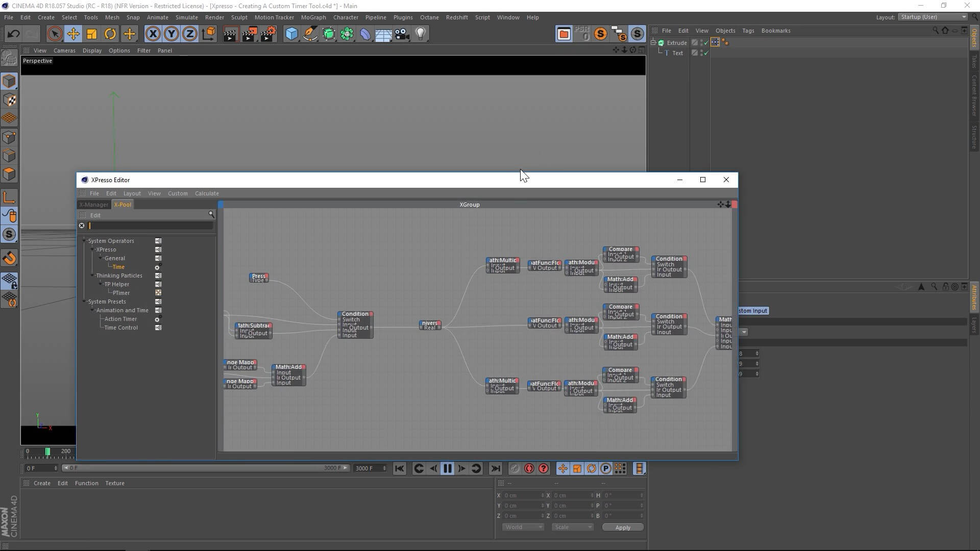Image resolution: width=980 pixels, height=551 pixels.
Task: Click the Render to Picture Viewer icon
Action: click(250, 34)
